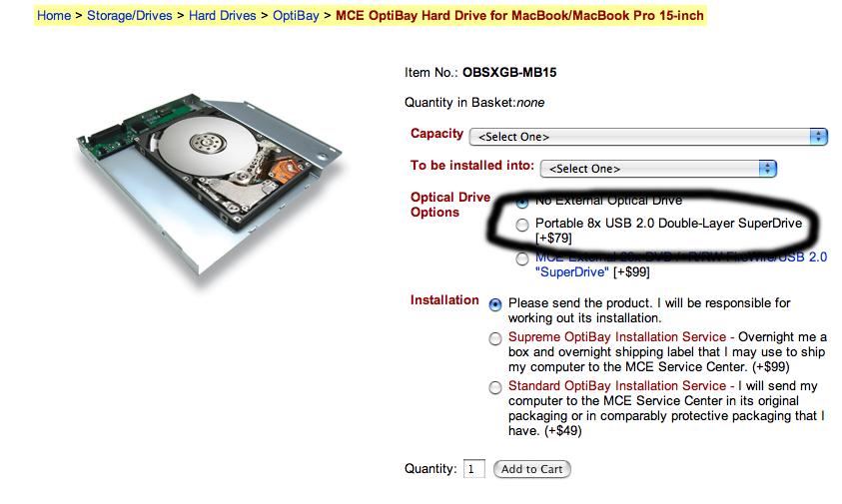Open the Capacity dropdown menu
The height and width of the screenshot is (504, 842).
pos(648,137)
